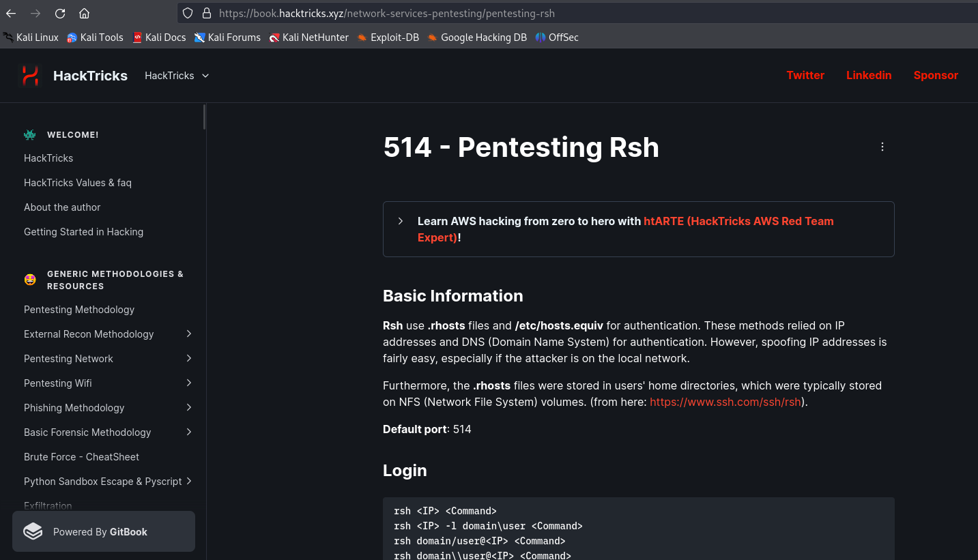Follow the https://www.ssh.com/ssh/rsh link
The height and width of the screenshot is (560, 978).
[x=725, y=402]
